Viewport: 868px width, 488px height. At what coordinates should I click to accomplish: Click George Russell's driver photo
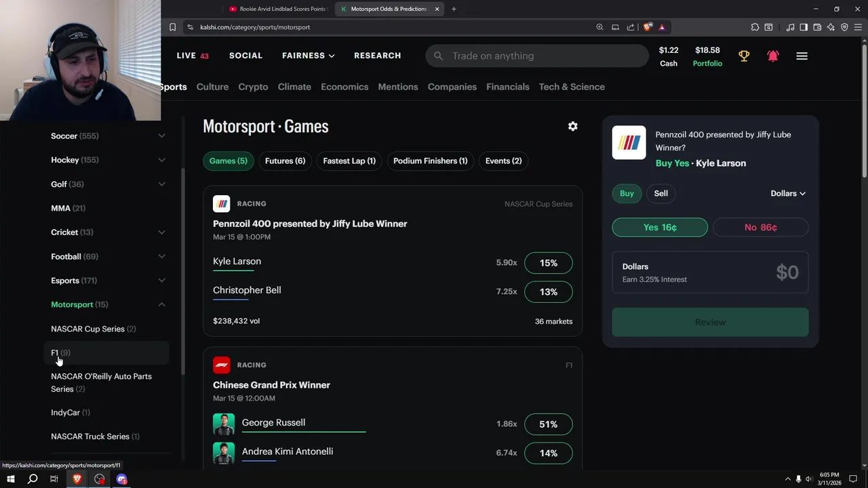[224, 424]
